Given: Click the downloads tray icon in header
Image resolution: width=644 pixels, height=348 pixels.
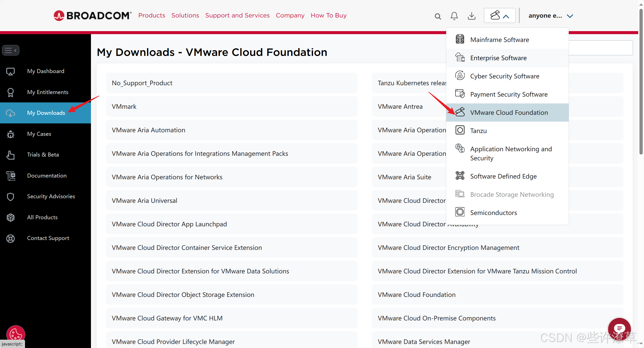Looking at the screenshot, I should pyautogui.click(x=471, y=16).
